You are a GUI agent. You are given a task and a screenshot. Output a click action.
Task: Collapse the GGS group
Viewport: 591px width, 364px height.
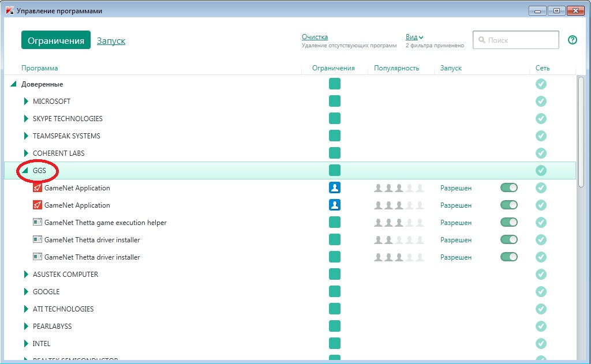pyautogui.click(x=25, y=170)
